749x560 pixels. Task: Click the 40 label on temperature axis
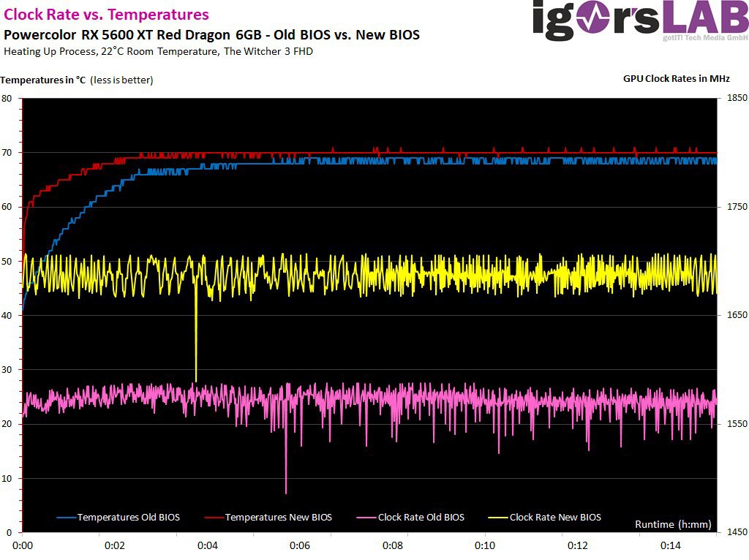[x=7, y=315]
